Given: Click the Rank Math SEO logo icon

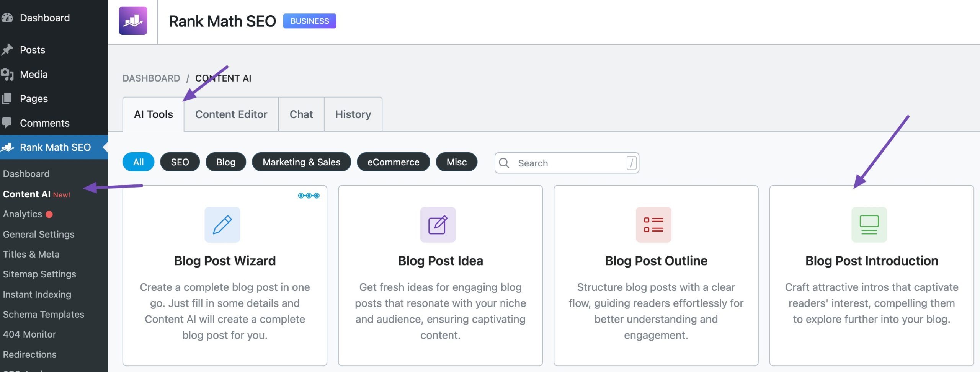Looking at the screenshot, I should 133,21.
